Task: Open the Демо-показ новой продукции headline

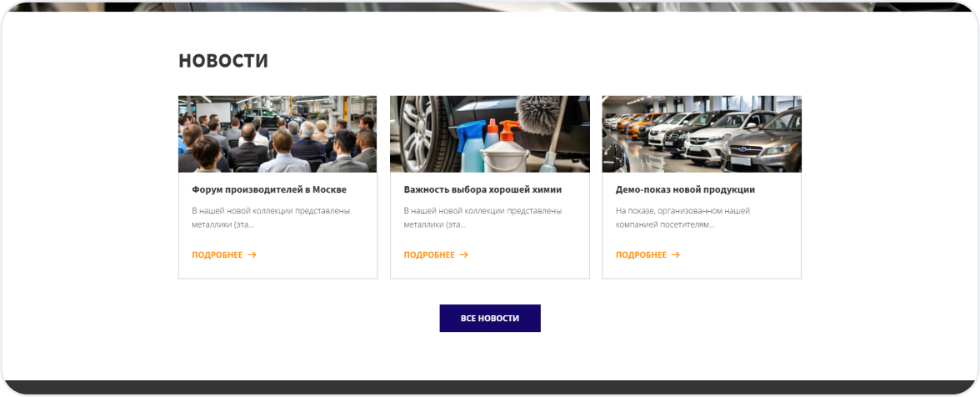Action: pos(685,189)
